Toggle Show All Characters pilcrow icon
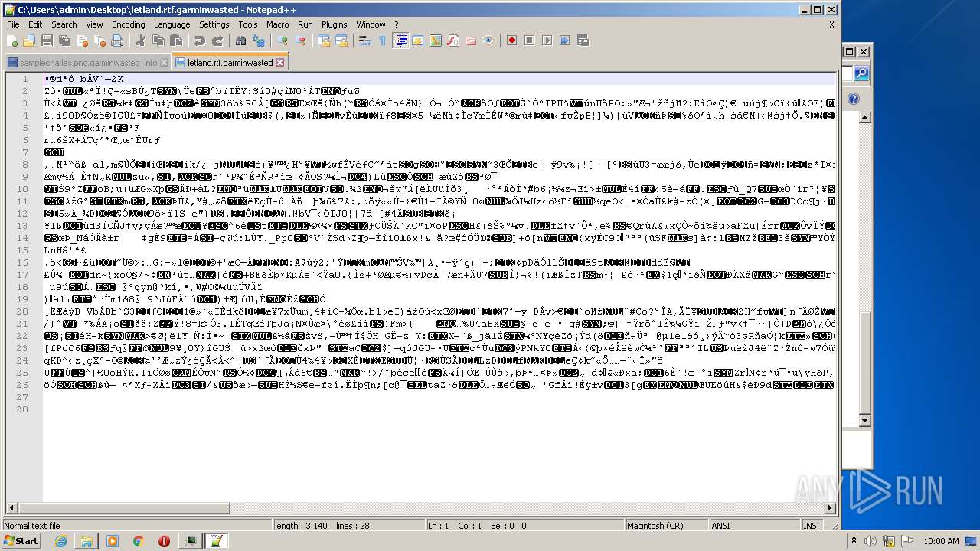 [383, 41]
